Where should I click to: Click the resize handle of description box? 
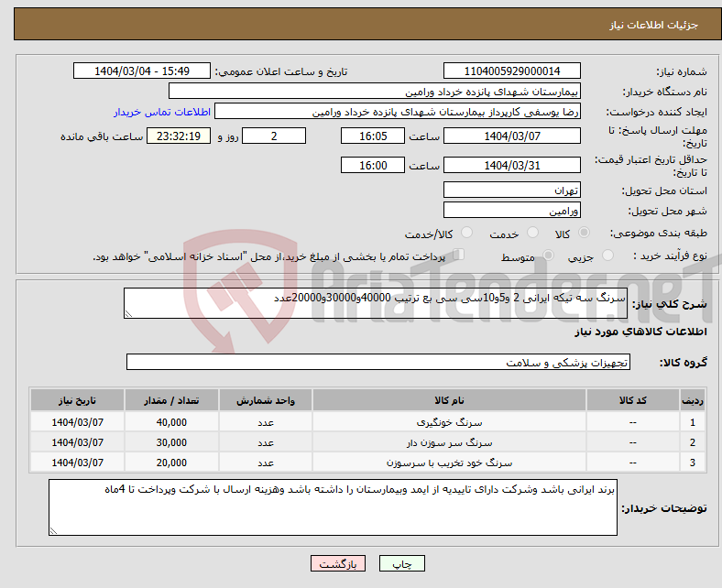pyautogui.click(x=128, y=313)
